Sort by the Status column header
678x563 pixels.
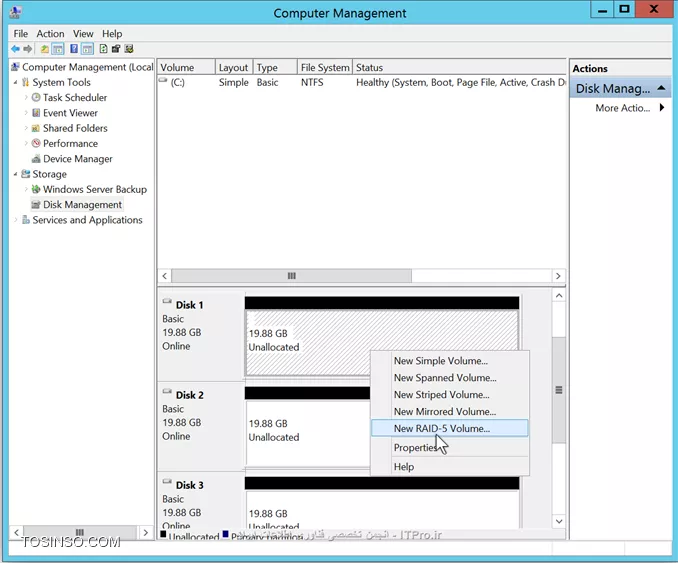tap(459, 67)
